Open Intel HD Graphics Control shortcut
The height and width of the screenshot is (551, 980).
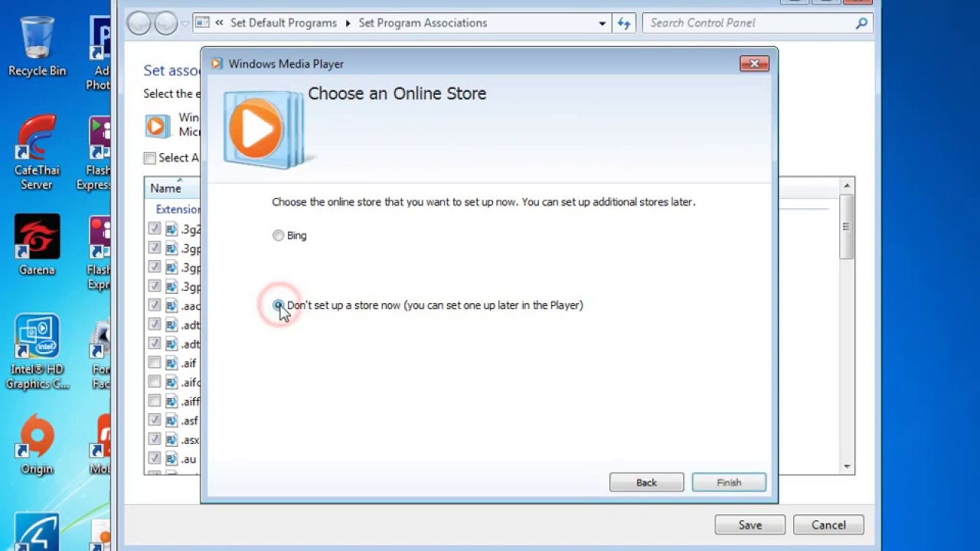37,352
